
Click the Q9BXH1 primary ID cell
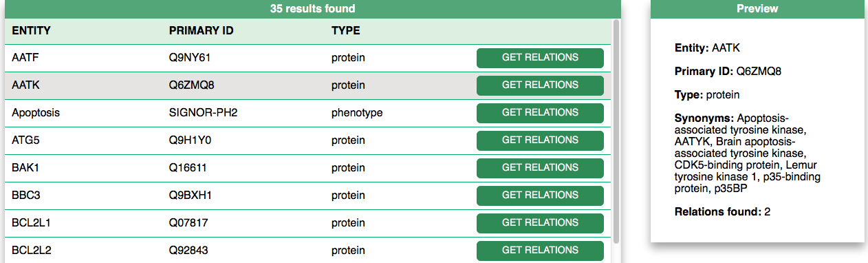191,196
